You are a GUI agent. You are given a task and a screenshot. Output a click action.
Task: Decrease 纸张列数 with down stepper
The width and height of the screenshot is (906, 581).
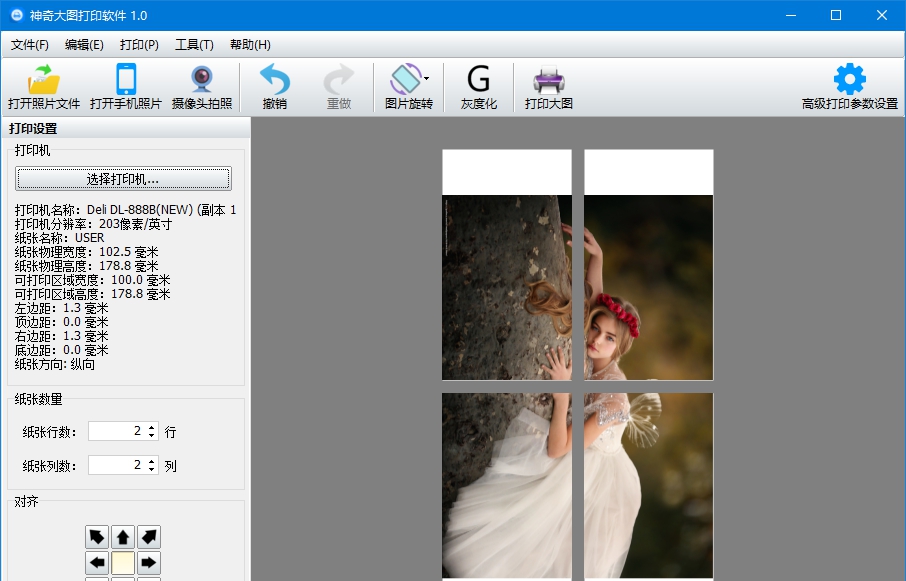152,469
